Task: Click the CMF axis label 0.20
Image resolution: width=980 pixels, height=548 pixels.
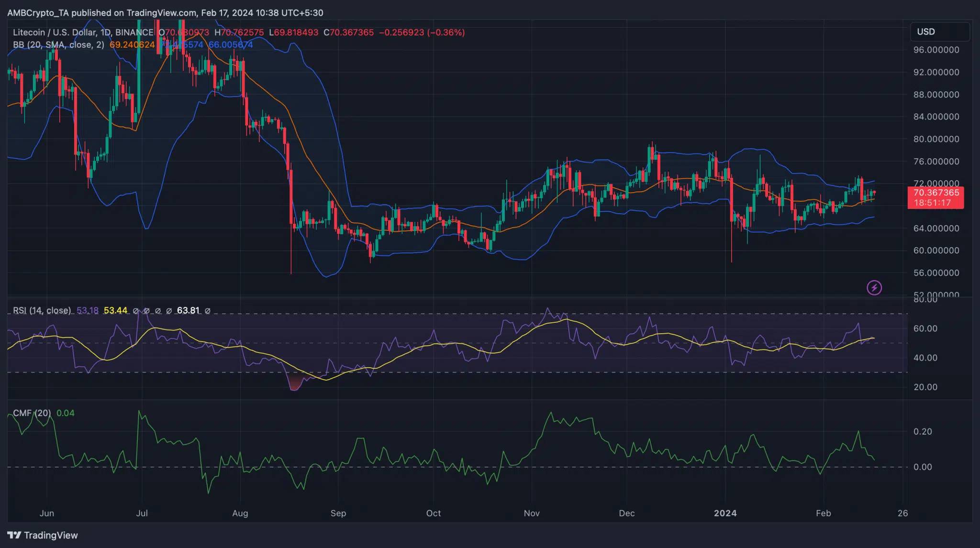Action: click(923, 431)
